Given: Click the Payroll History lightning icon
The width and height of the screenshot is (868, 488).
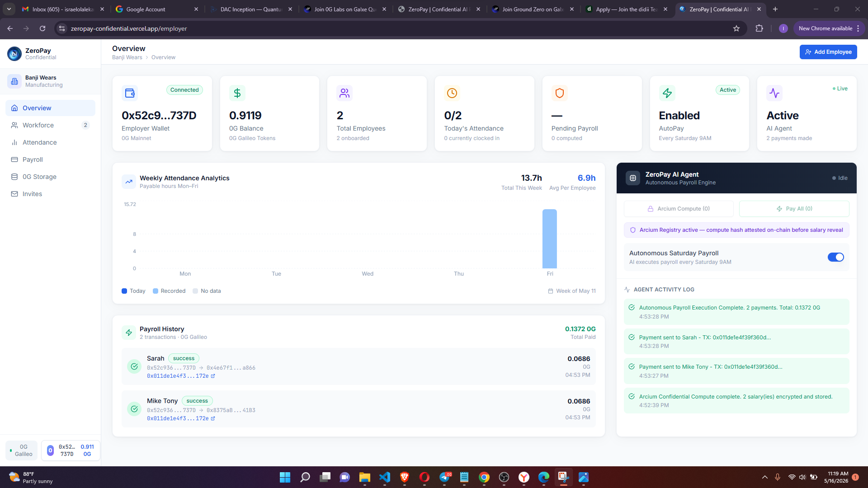Looking at the screenshot, I should click(129, 333).
